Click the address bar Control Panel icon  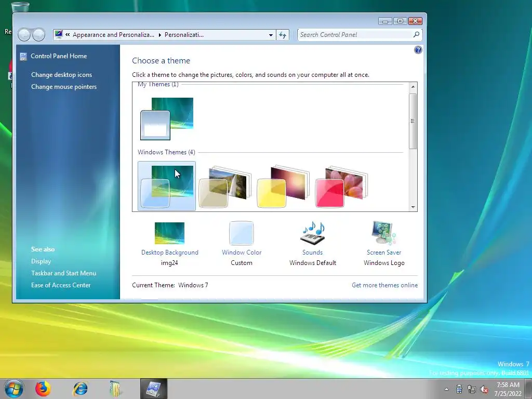[59, 34]
